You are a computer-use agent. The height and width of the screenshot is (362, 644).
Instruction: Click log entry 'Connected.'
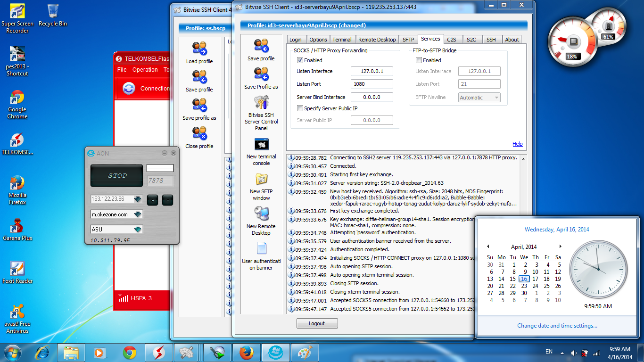[x=343, y=166]
